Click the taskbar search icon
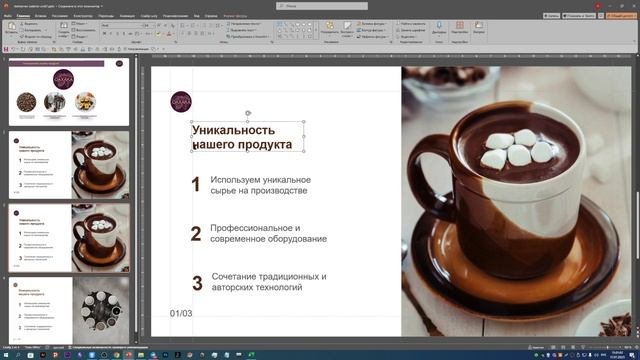Image resolution: width=640 pixels, height=360 pixels. (18, 355)
